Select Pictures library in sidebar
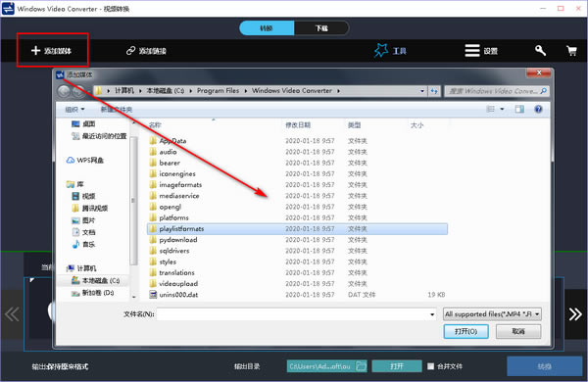 [83, 220]
